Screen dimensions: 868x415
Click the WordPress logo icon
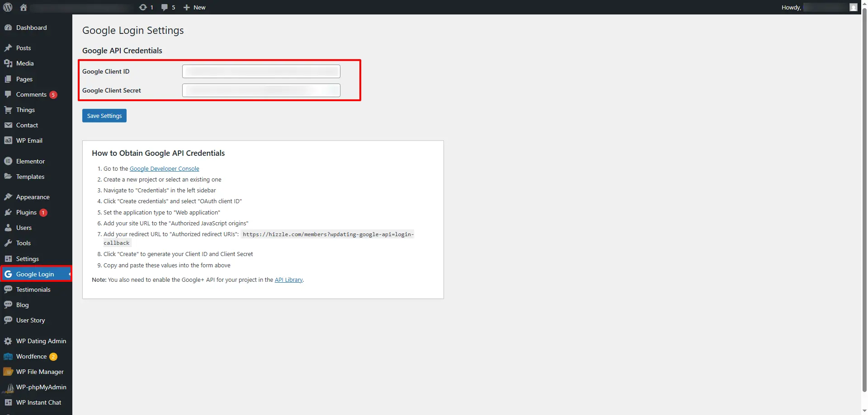pyautogui.click(x=8, y=7)
